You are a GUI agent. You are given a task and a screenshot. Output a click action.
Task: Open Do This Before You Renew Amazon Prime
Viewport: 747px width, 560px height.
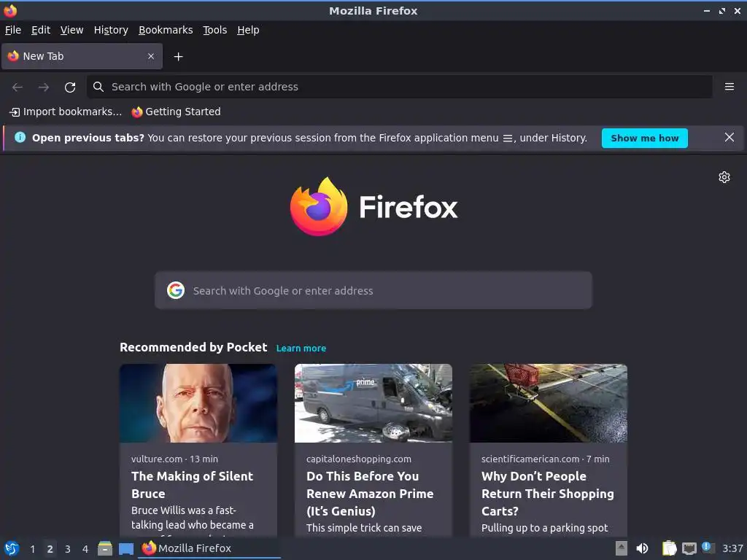coord(370,494)
